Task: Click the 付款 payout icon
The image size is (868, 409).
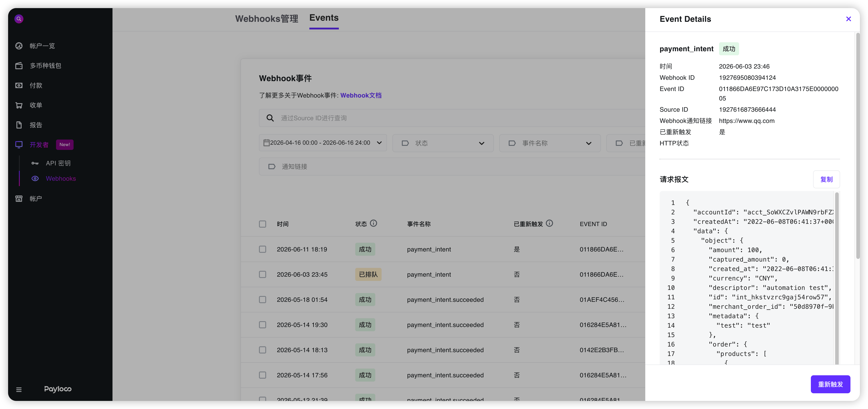Action: coord(19,85)
